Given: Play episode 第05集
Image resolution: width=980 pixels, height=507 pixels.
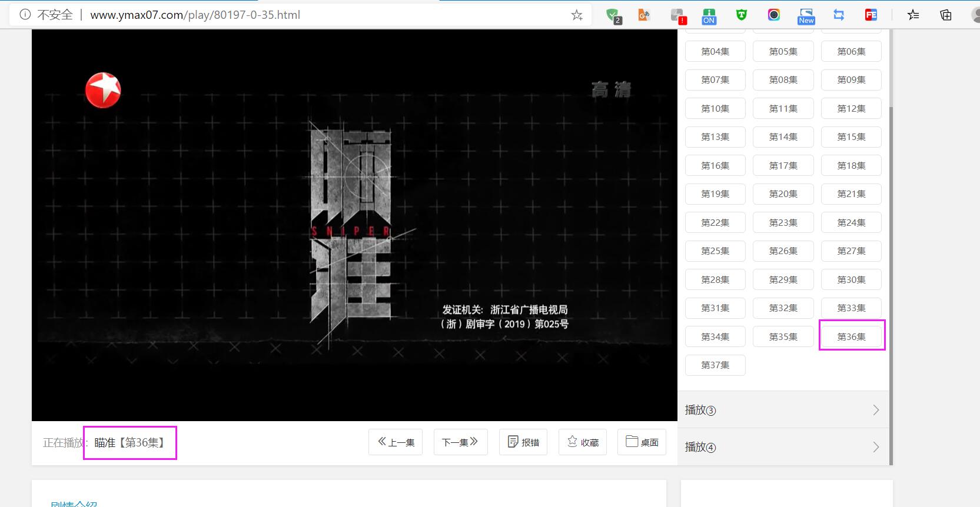Looking at the screenshot, I should [x=783, y=51].
